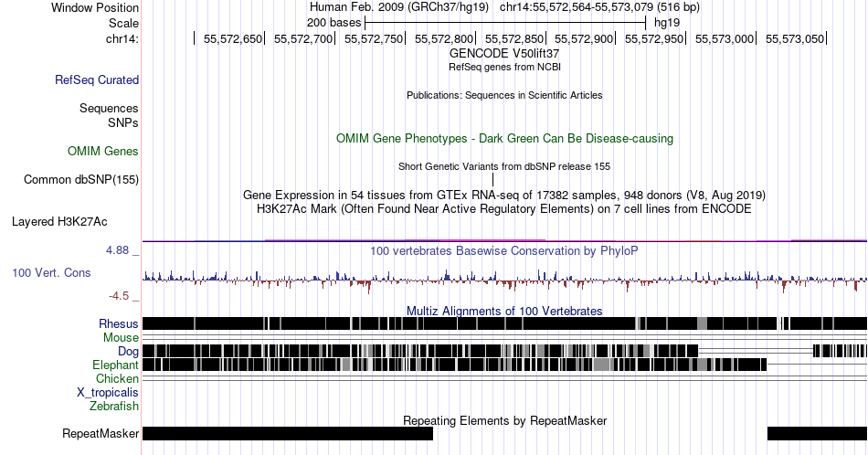The image size is (868, 455).
Task: Open the 100 Vert. Cons track label
Action: pyautogui.click(x=51, y=273)
